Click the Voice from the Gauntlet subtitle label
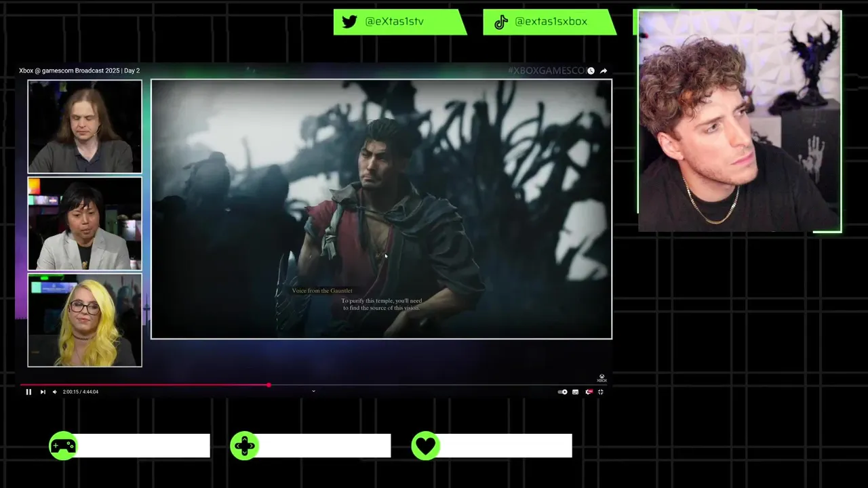Viewport: 868px width, 488px height. pos(322,291)
